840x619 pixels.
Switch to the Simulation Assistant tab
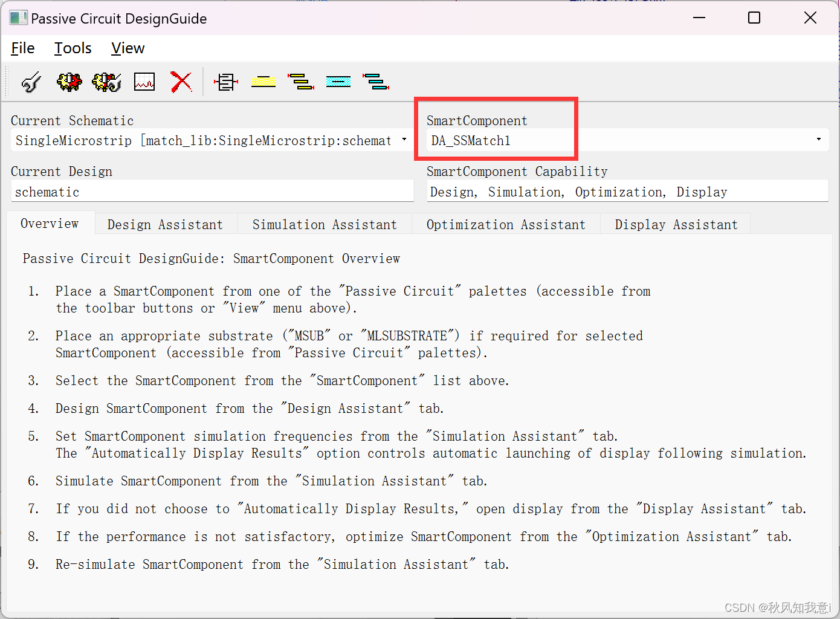coord(325,224)
